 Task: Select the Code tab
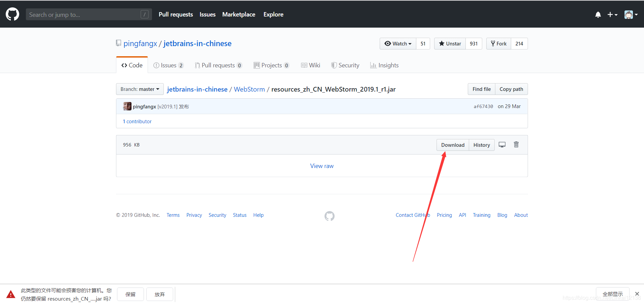tap(132, 65)
